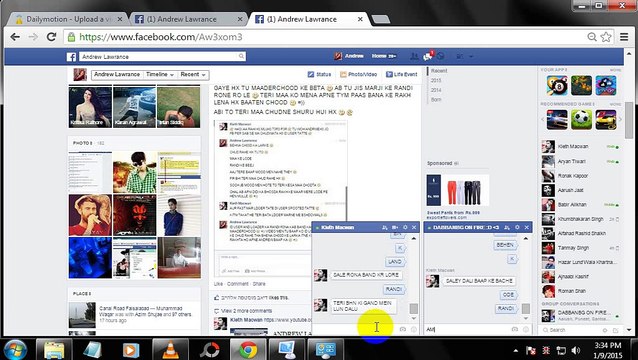
Task: Jump to Born in the timeline sidebar
Action: 436,99
